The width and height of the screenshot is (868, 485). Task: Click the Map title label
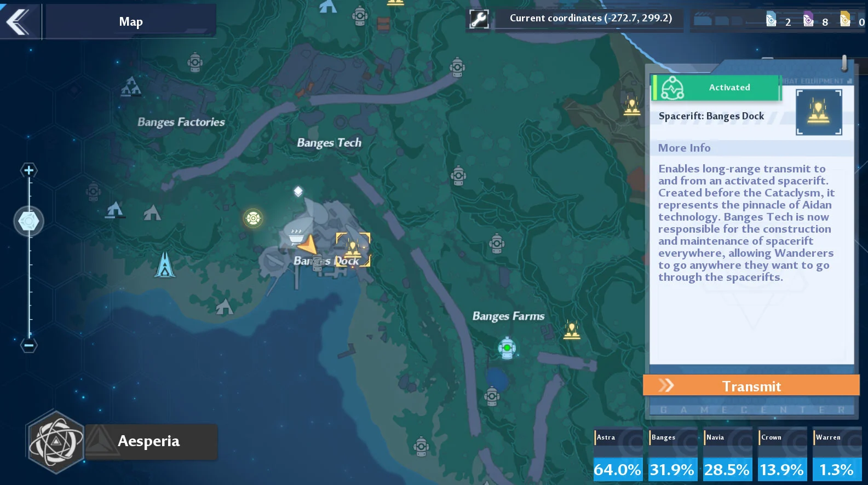tap(131, 22)
